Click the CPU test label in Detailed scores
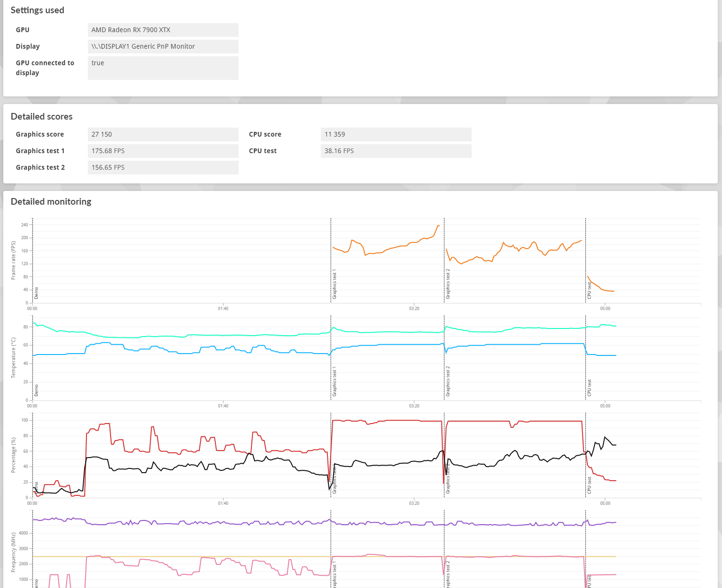 click(263, 151)
